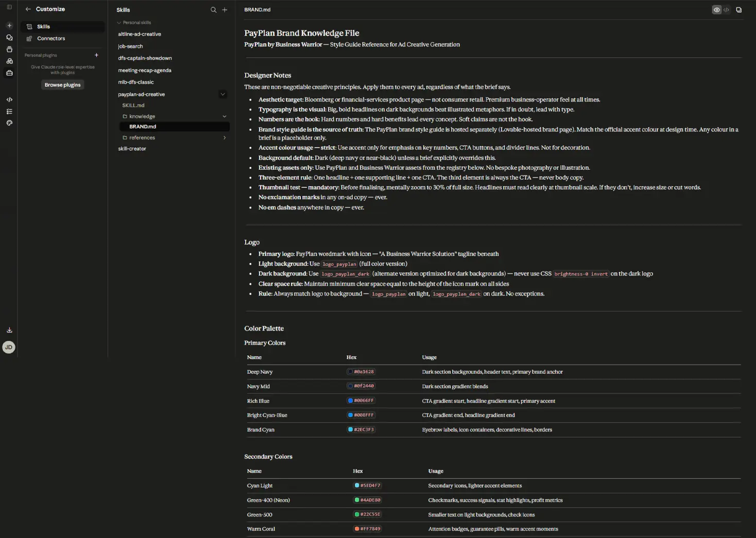Click the references folder icon
Screen dimensions: 756x538
click(125, 137)
